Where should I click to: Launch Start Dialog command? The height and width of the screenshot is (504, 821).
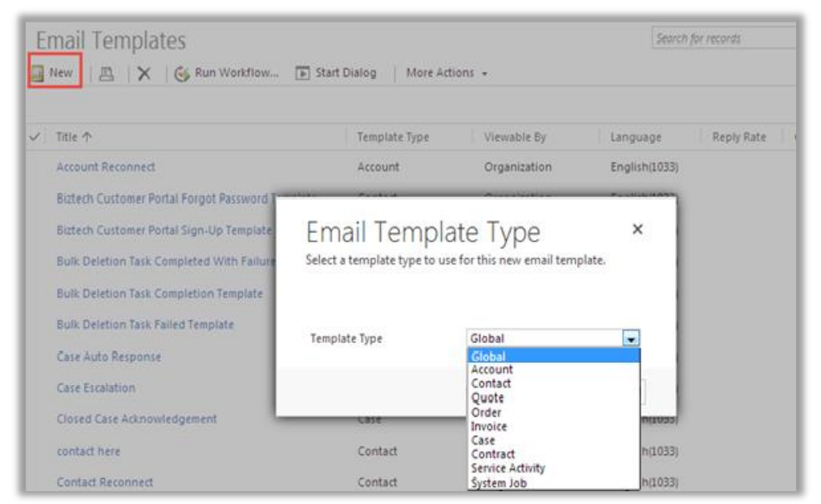click(x=346, y=73)
